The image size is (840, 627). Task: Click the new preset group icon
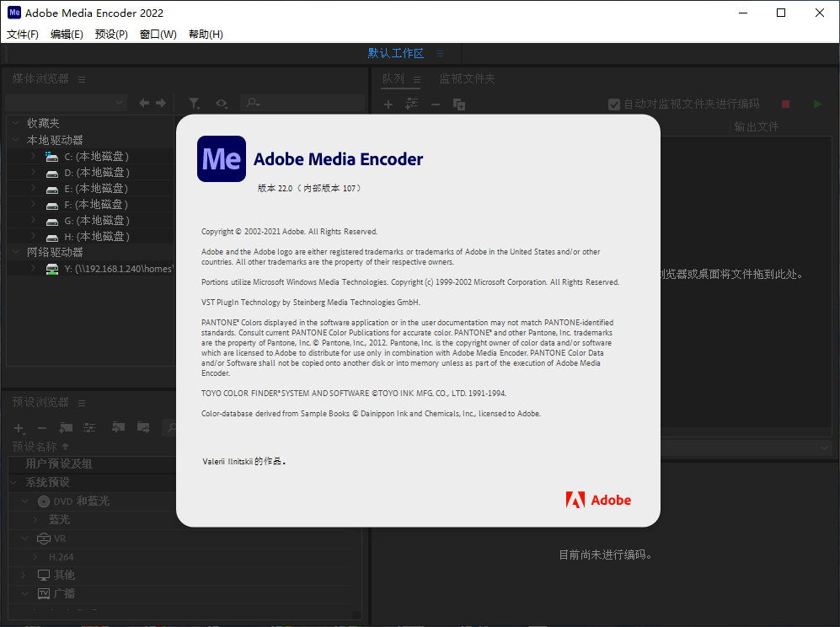click(x=66, y=427)
